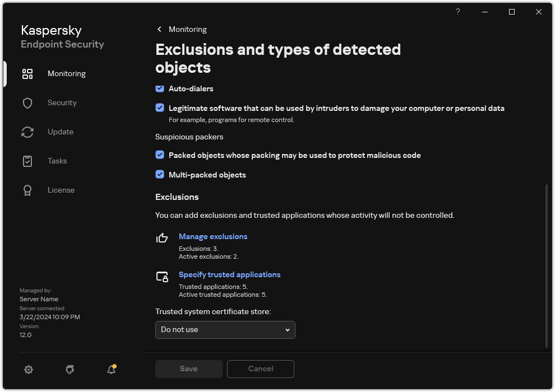Screen dimensions: 555x392
Task: Go to Tasks in the sidebar
Action: click(57, 161)
